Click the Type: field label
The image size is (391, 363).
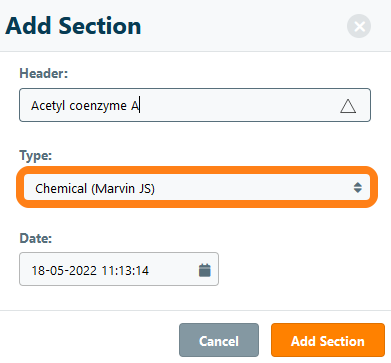36,155
